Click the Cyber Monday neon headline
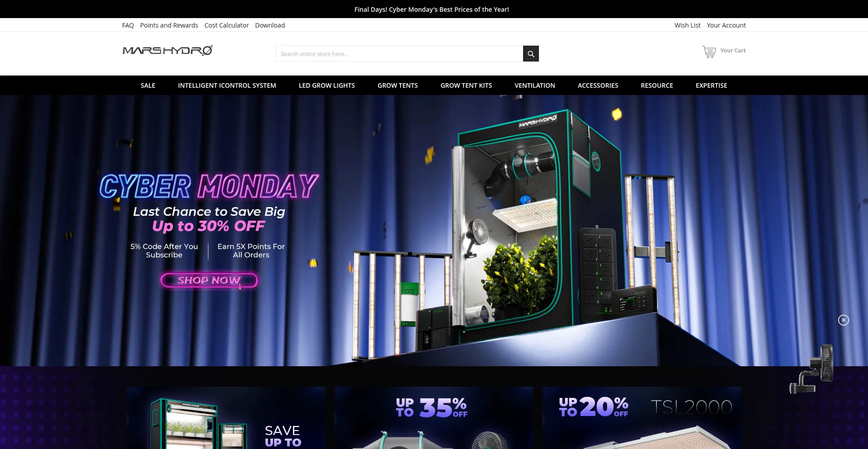 [209, 186]
